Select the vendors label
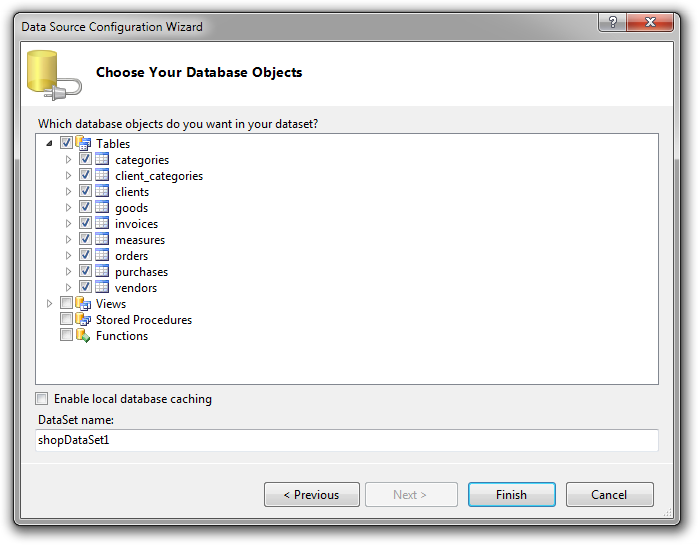The image size is (699, 545). tap(136, 288)
